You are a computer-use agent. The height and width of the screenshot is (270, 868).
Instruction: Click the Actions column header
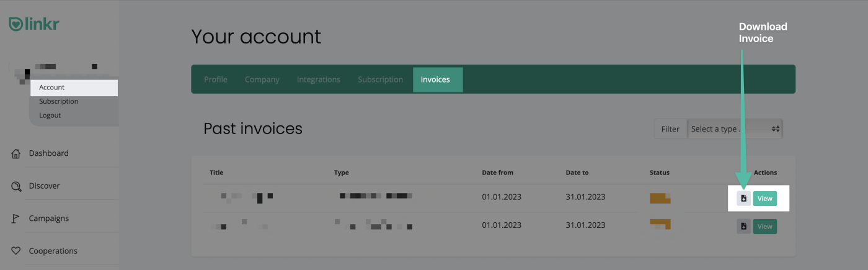765,173
